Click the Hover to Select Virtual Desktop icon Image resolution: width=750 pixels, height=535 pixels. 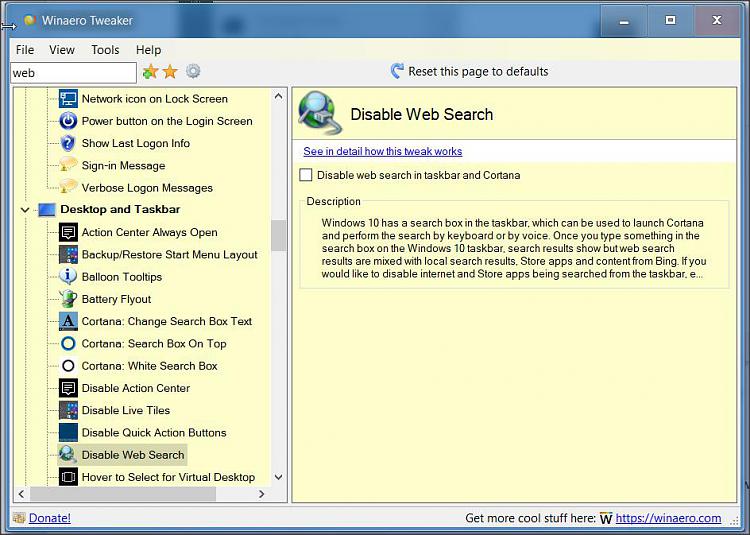[x=68, y=477]
